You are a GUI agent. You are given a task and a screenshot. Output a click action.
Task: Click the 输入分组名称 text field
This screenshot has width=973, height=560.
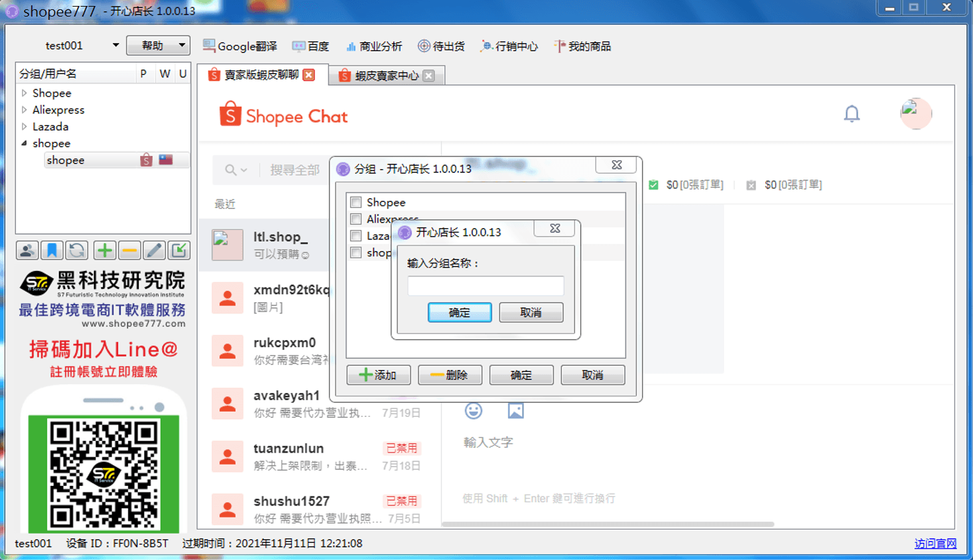click(486, 286)
